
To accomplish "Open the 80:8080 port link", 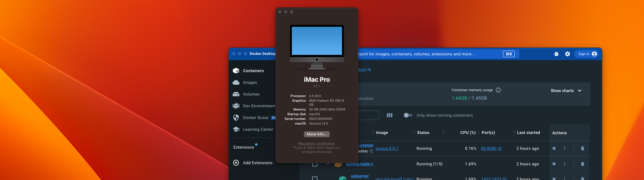I will pyautogui.click(x=489, y=148).
